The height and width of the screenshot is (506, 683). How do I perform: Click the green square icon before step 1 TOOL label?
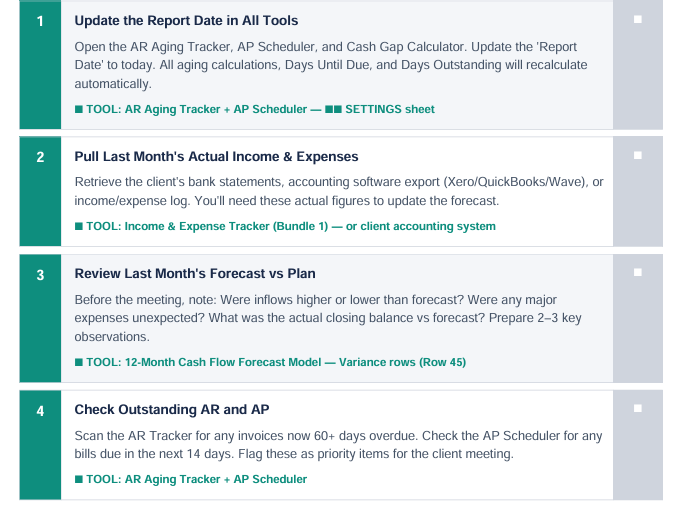click(x=78, y=109)
